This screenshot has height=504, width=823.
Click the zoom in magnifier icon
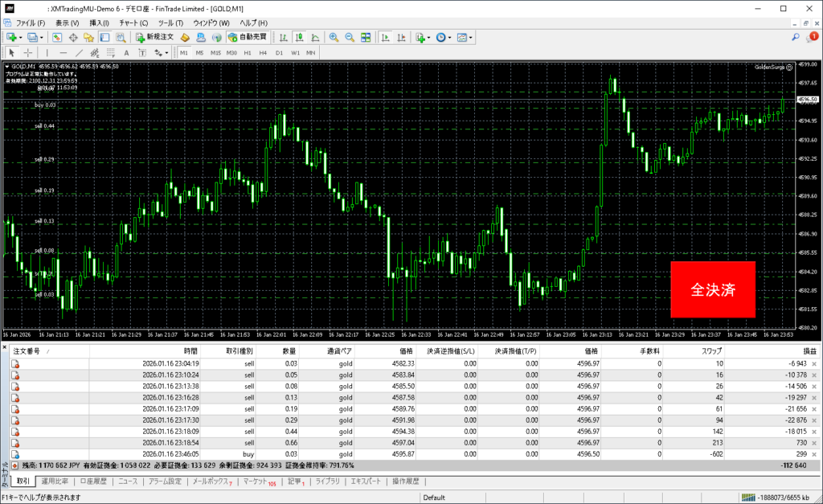click(x=334, y=37)
